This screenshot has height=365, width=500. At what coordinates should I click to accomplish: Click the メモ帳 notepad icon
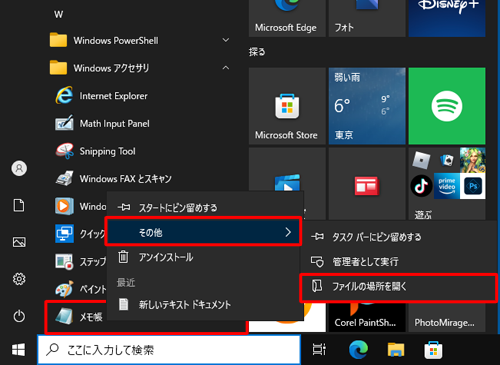point(64,316)
